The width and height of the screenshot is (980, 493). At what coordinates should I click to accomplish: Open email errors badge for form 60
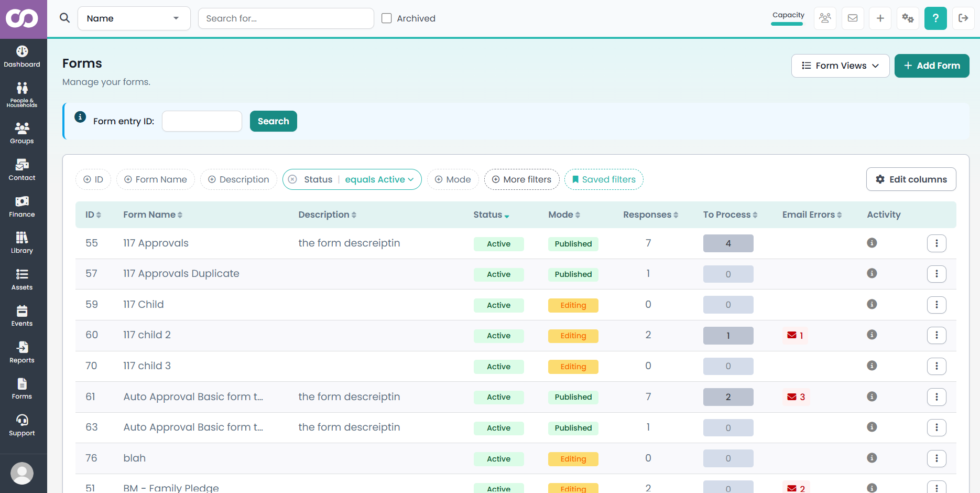[796, 335]
